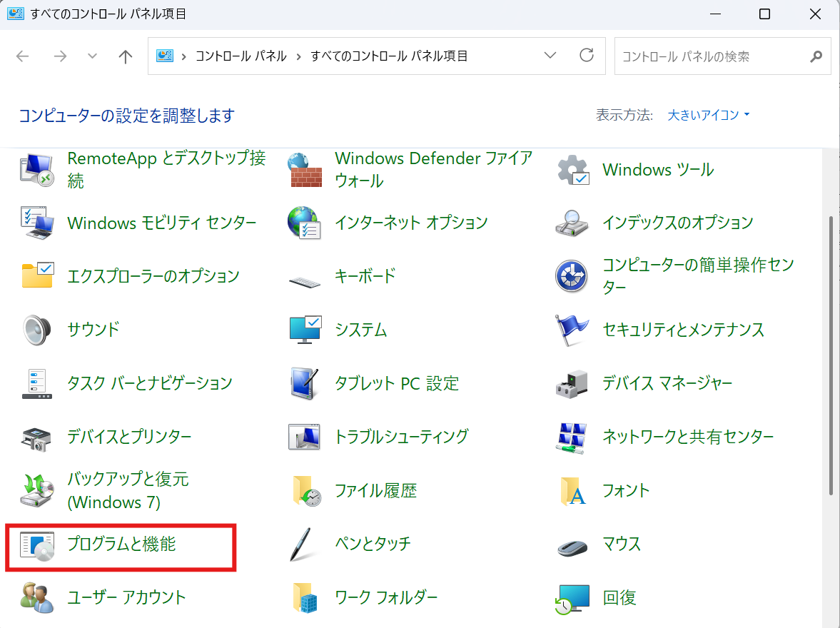Refresh the page with the reload button
The height and width of the screenshot is (628, 840).
pos(586,55)
